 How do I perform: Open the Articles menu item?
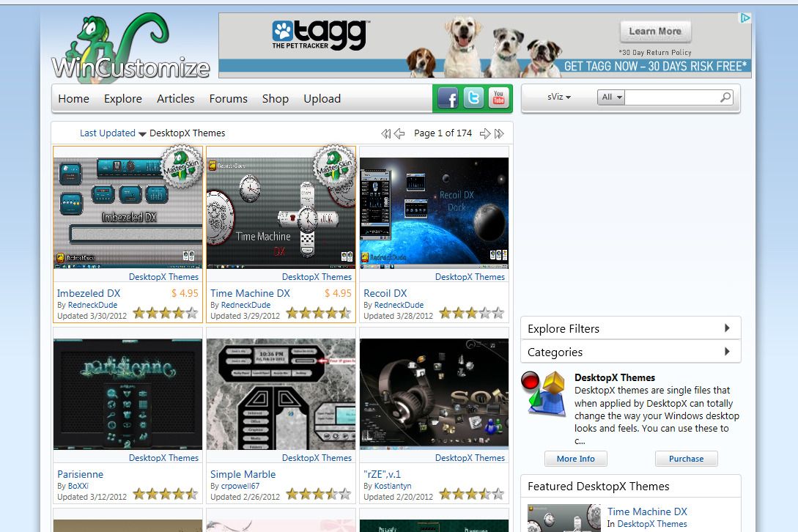pyautogui.click(x=176, y=99)
